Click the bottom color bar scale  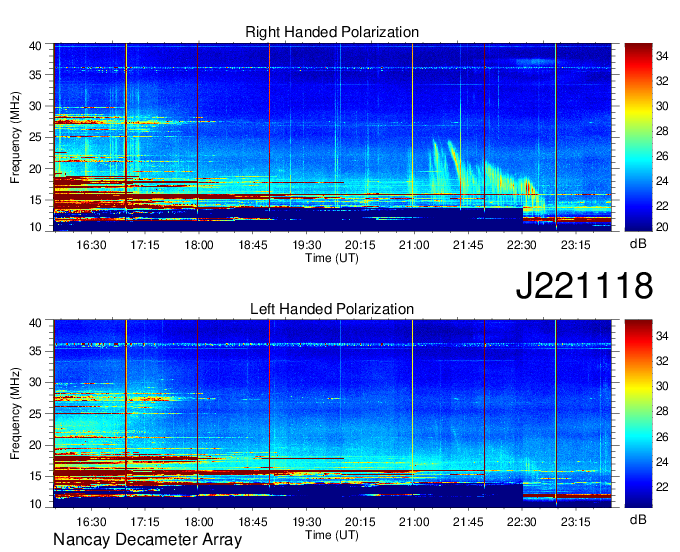[x=638, y=414]
